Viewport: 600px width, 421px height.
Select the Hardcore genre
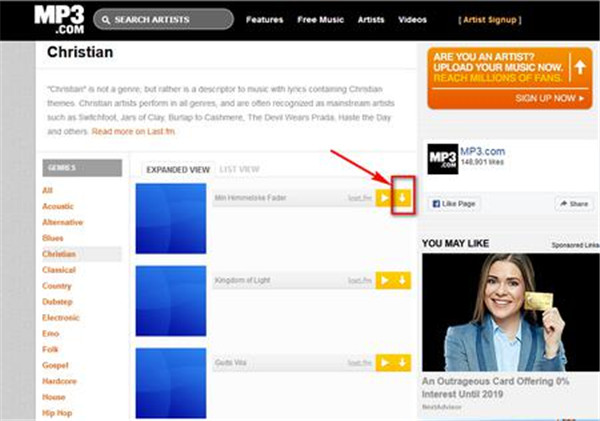click(x=59, y=381)
